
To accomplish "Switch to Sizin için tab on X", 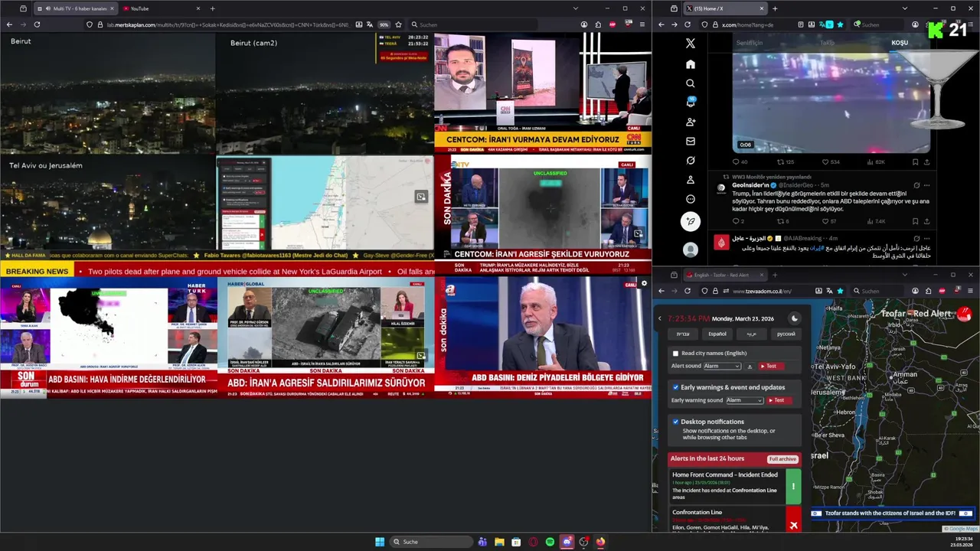I will tap(750, 43).
